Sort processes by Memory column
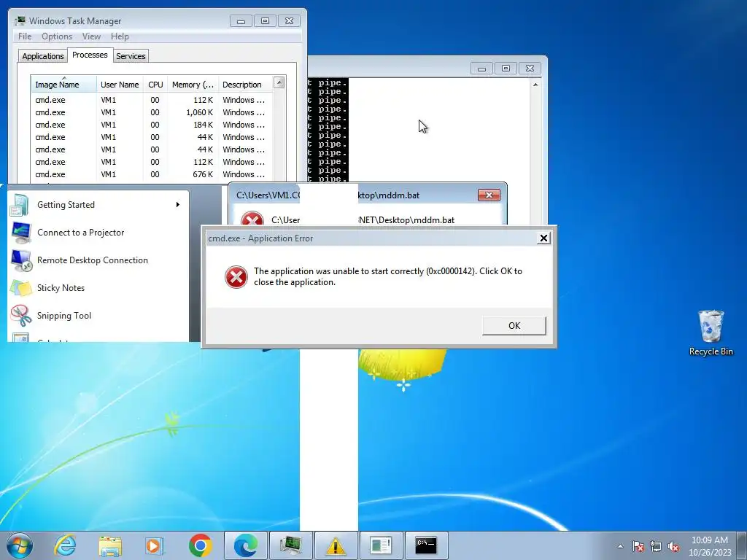Viewport: 747px width, 560px height. (193, 85)
